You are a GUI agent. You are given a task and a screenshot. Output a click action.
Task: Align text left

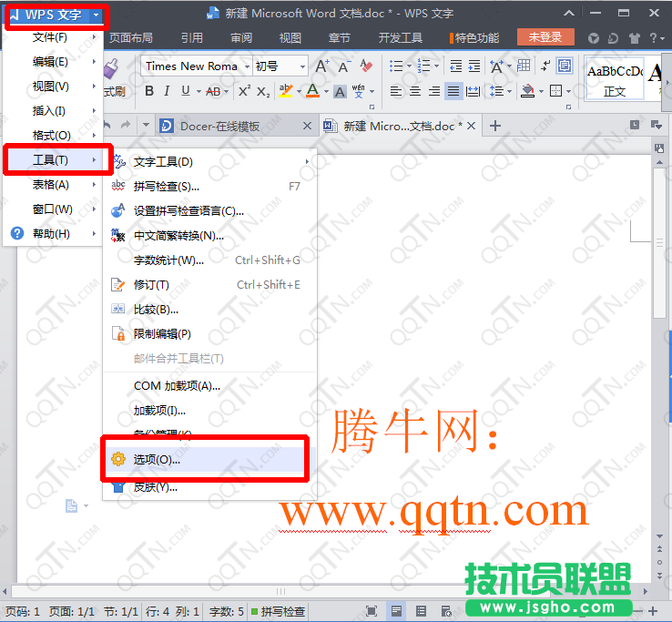396,91
